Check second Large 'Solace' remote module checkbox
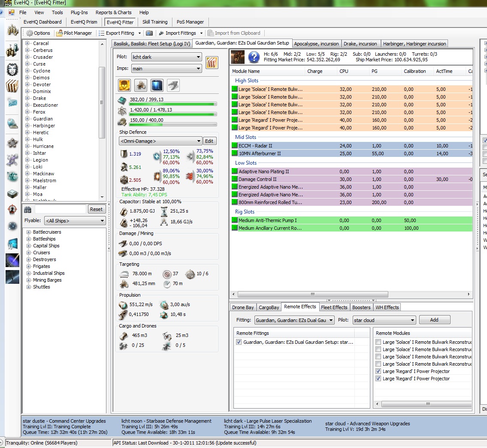 (x=378, y=349)
